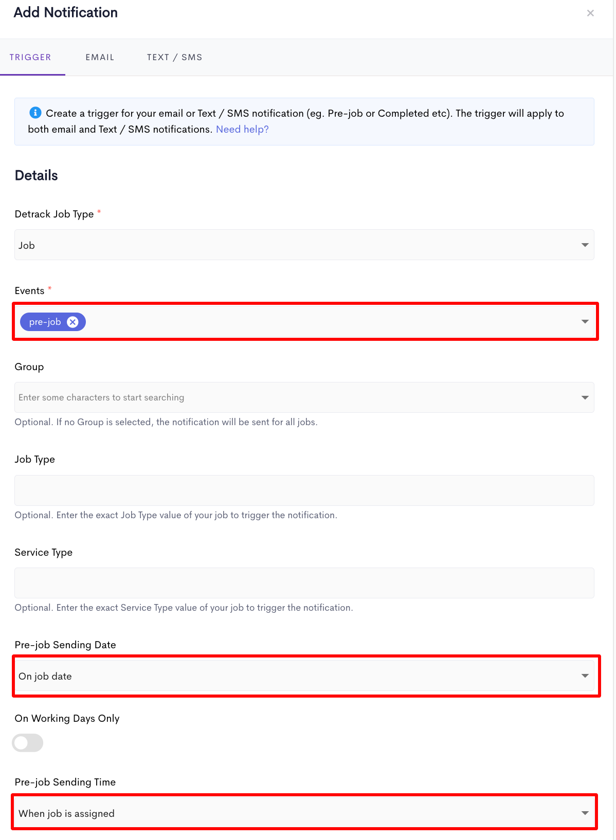Click Pre-job Sending Date arrow icon
Screen dimensions: 616x840
tap(585, 676)
